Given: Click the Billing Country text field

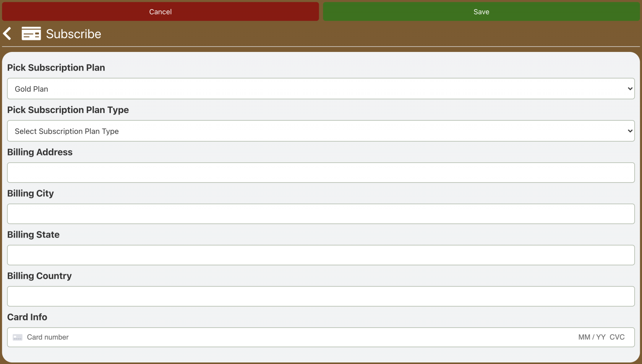Looking at the screenshot, I should pyautogui.click(x=321, y=296).
